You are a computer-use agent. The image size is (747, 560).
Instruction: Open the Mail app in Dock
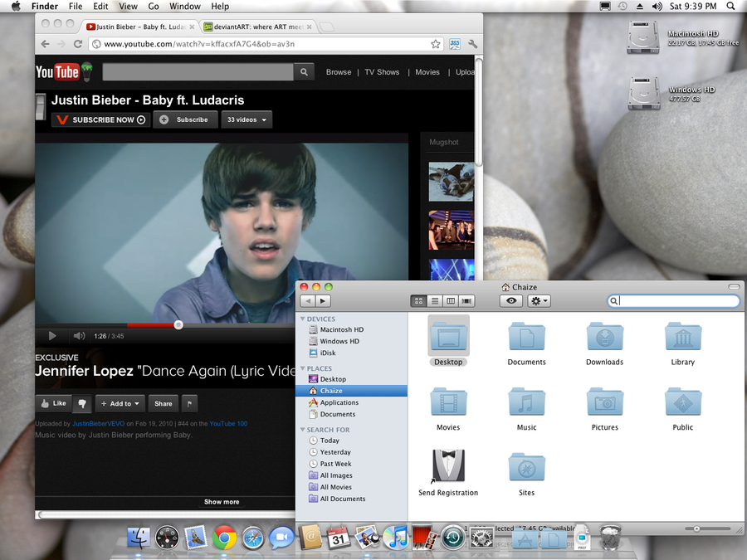tap(196, 538)
